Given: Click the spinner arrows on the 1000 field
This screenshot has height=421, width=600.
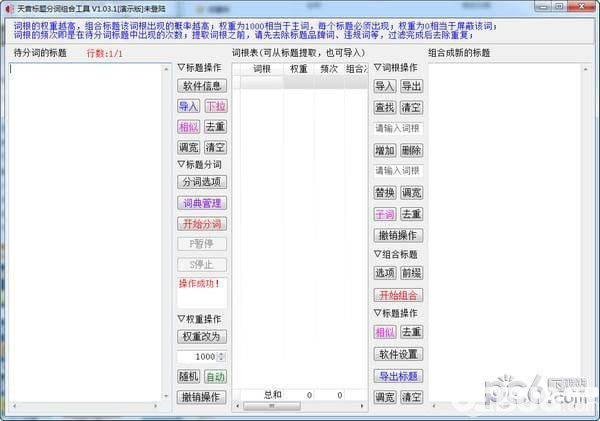Looking at the screenshot, I should [x=222, y=357].
